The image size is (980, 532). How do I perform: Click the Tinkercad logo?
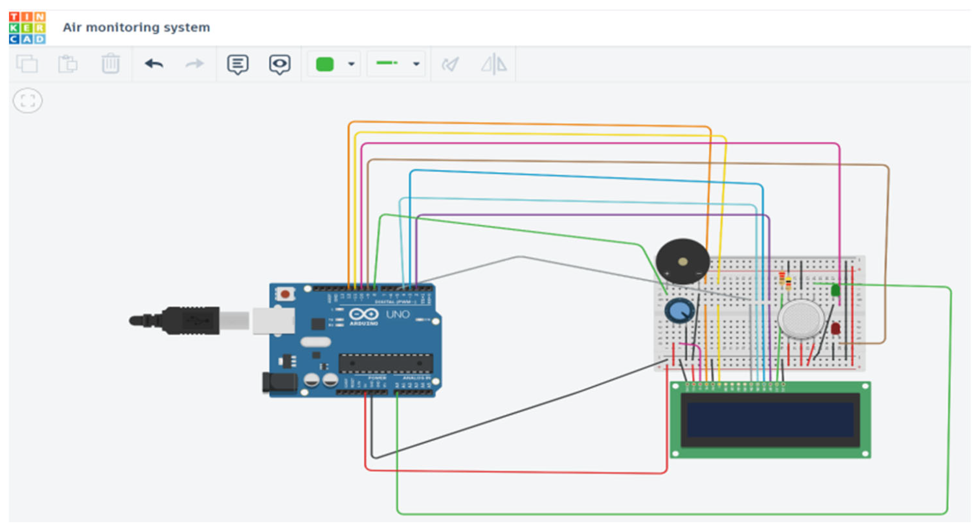click(28, 28)
